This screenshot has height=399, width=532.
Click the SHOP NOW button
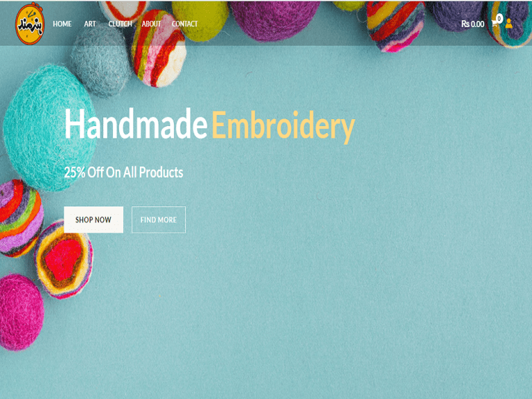[94, 220]
